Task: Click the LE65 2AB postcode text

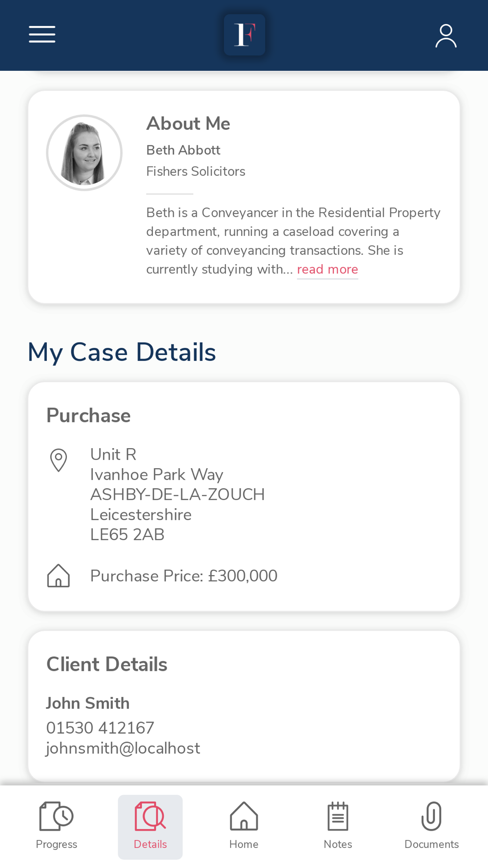Action: coord(127,535)
